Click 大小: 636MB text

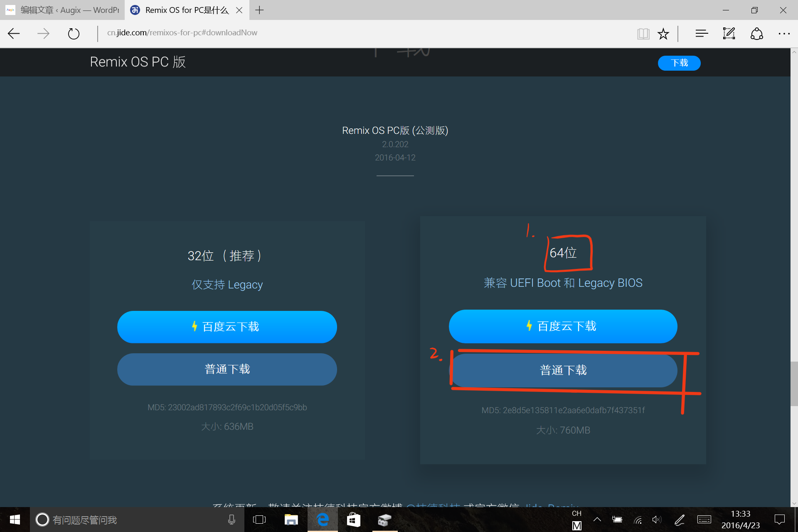pyautogui.click(x=227, y=426)
